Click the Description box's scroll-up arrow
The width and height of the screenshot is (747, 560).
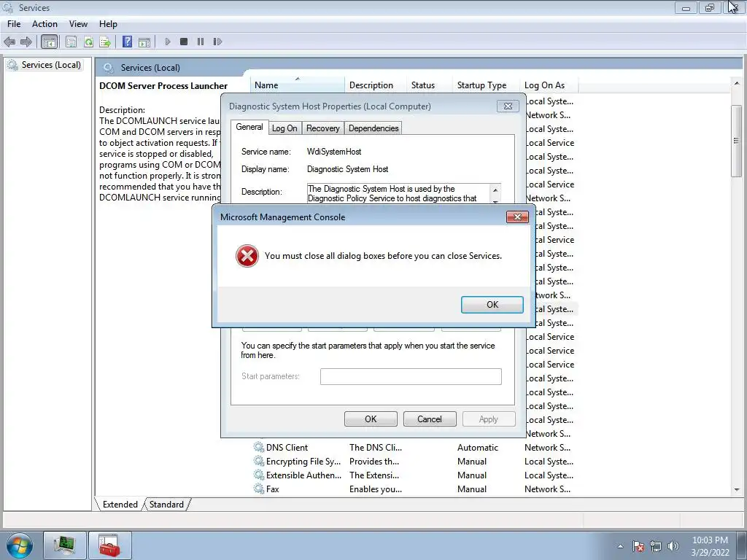coord(495,190)
